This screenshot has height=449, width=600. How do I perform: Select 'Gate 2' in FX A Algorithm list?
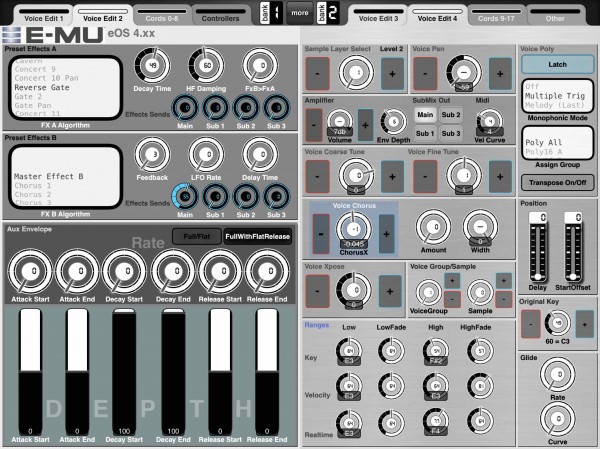click(x=28, y=96)
